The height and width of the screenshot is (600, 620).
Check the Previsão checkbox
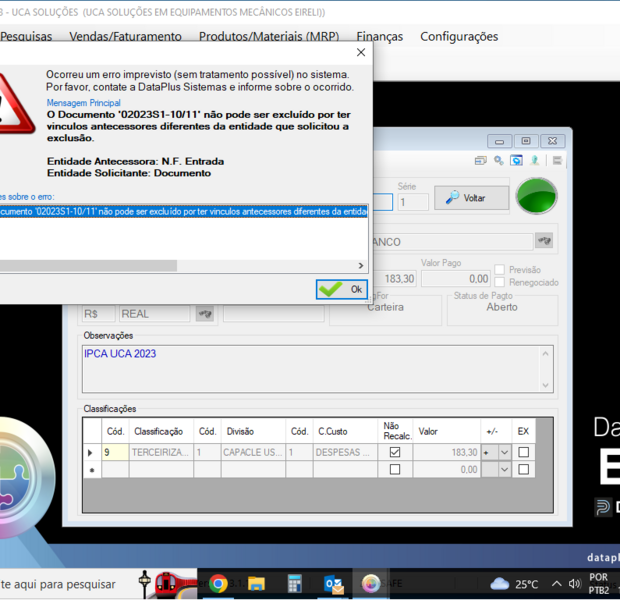500,270
